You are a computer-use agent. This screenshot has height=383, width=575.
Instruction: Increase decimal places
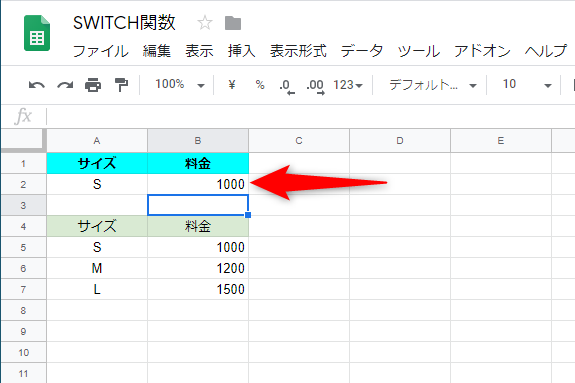point(315,86)
